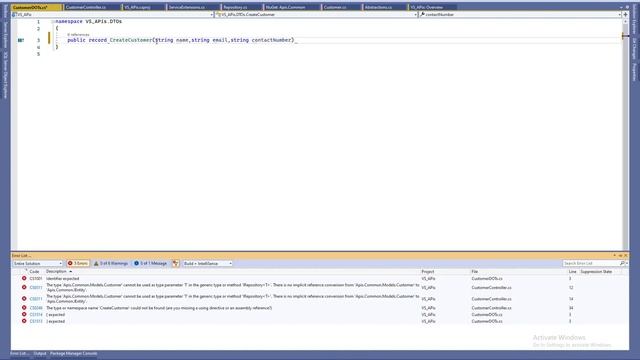Open the Build + IntelliSense dropdown

(x=207, y=263)
